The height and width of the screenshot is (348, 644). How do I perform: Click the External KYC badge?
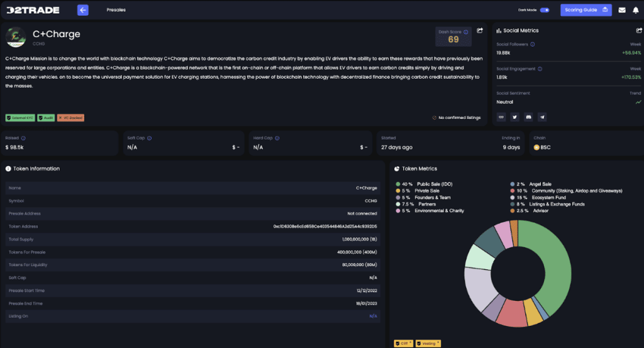tap(20, 118)
